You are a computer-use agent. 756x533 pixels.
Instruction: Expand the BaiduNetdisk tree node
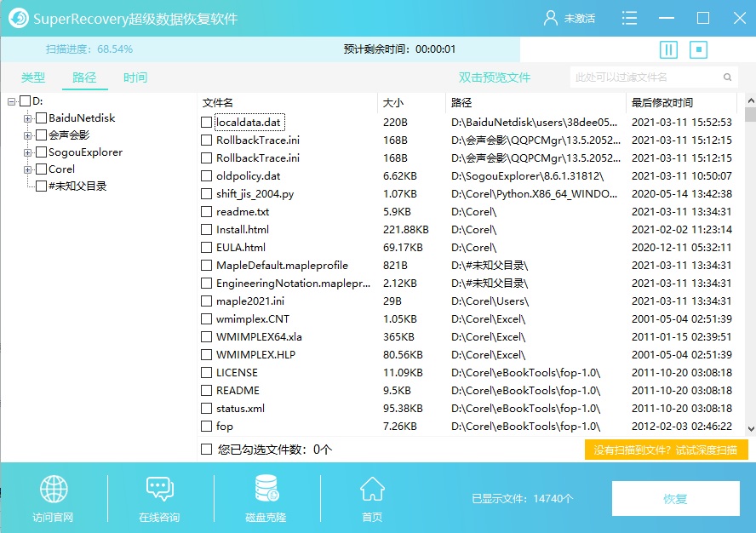(27, 118)
